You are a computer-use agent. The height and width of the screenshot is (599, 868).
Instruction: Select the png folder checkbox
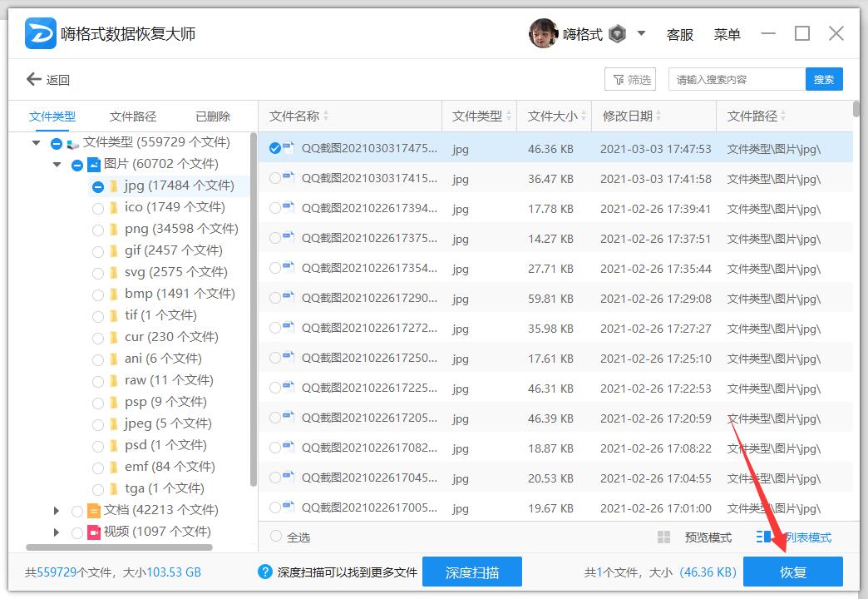click(98, 230)
